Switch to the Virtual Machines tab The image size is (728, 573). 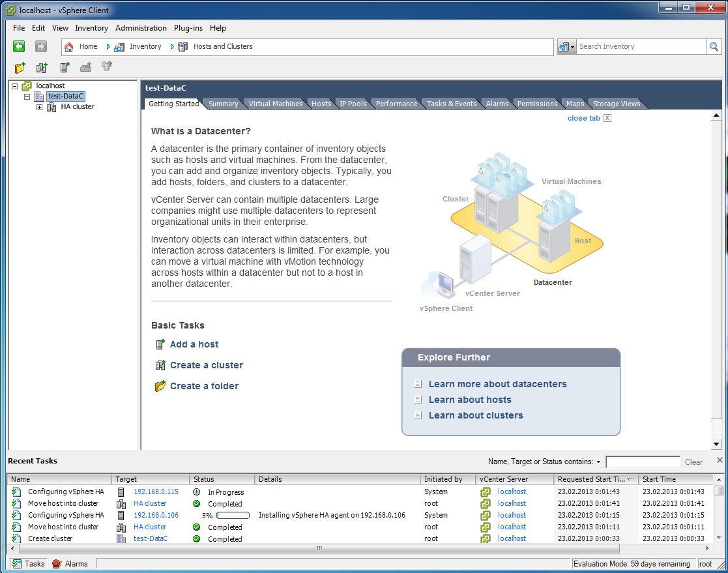tap(275, 104)
